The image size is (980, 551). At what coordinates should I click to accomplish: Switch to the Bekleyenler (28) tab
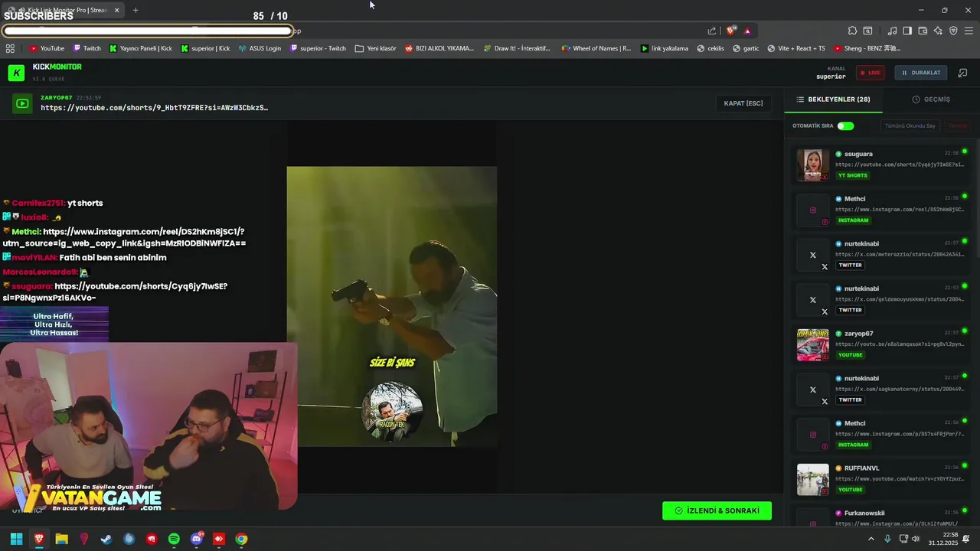(833, 99)
